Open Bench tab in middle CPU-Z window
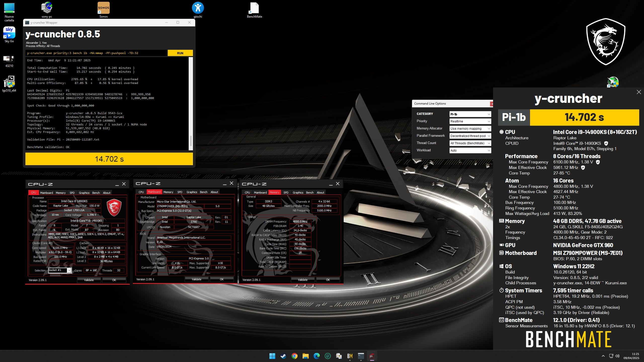Image resolution: width=644 pixels, height=362 pixels. point(204,192)
